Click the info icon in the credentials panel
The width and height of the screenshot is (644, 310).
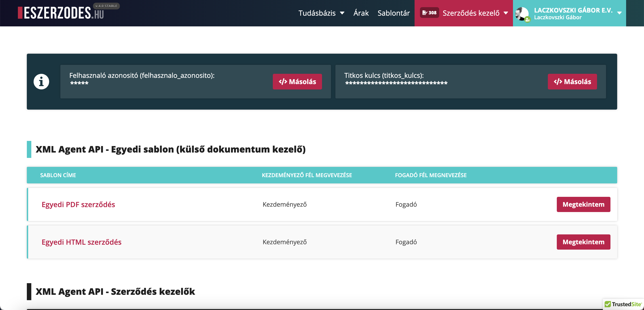pos(41,81)
